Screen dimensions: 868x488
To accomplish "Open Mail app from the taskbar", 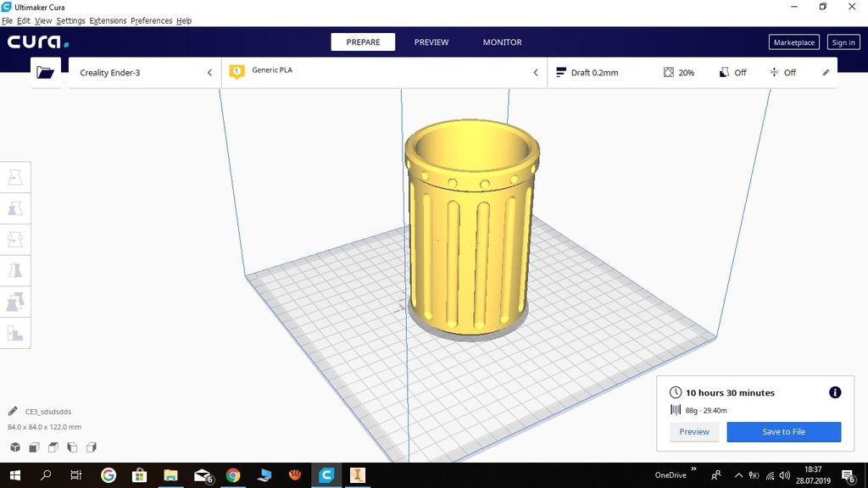I will click(203, 475).
